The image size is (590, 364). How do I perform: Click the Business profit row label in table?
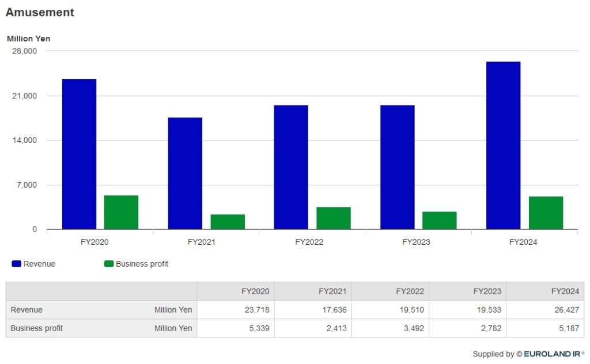37,328
